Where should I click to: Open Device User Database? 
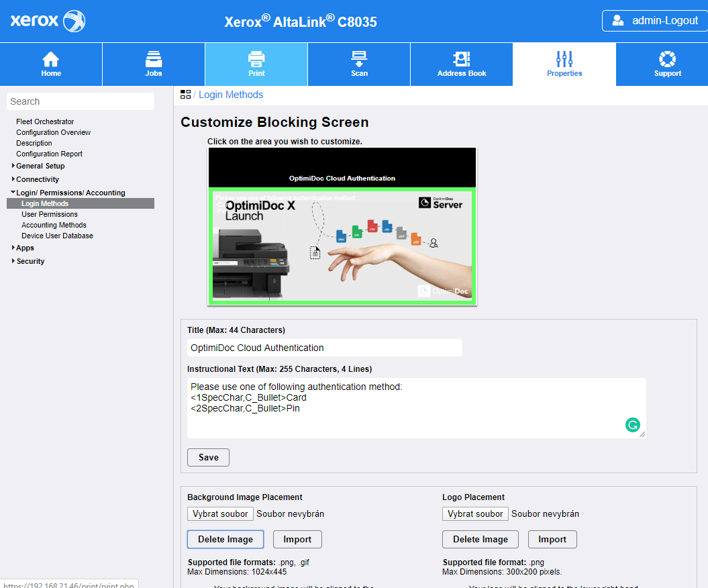pos(57,236)
